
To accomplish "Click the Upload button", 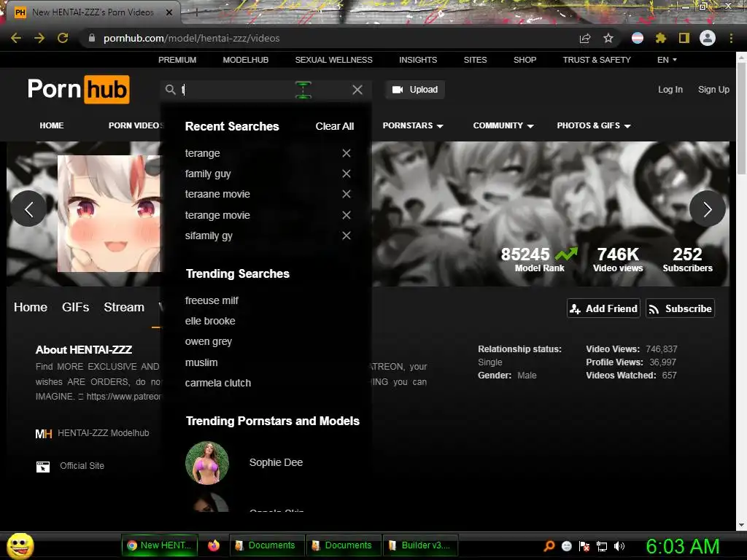I will pyautogui.click(x=415, y=90).
